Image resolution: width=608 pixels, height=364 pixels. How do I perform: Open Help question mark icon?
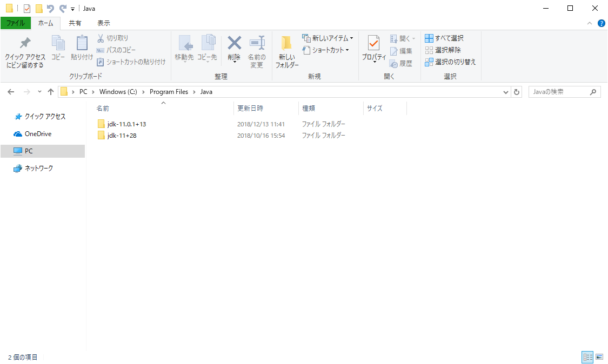click(x=602, y=23)
